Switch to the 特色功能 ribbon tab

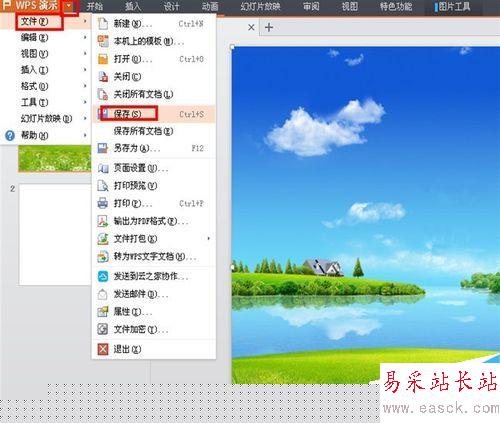(396, 6)
